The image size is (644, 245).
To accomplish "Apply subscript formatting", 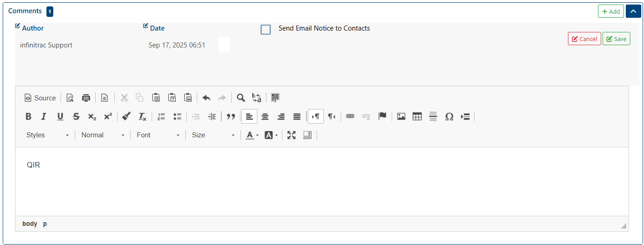I will [92, 116].
